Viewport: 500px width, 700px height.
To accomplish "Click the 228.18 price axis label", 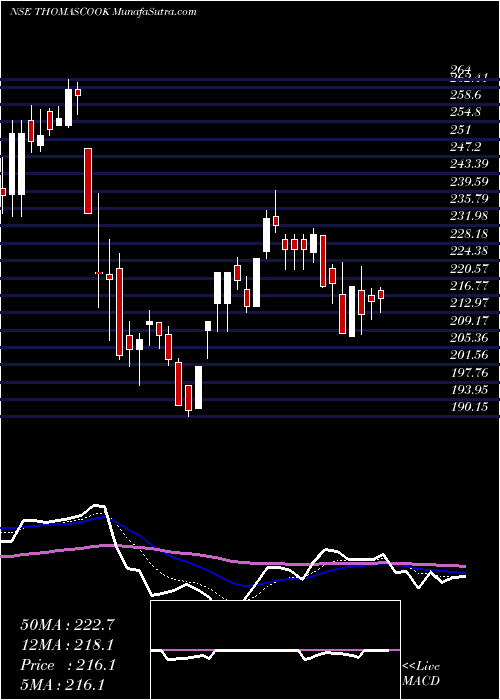I will [x=469, y=234].
